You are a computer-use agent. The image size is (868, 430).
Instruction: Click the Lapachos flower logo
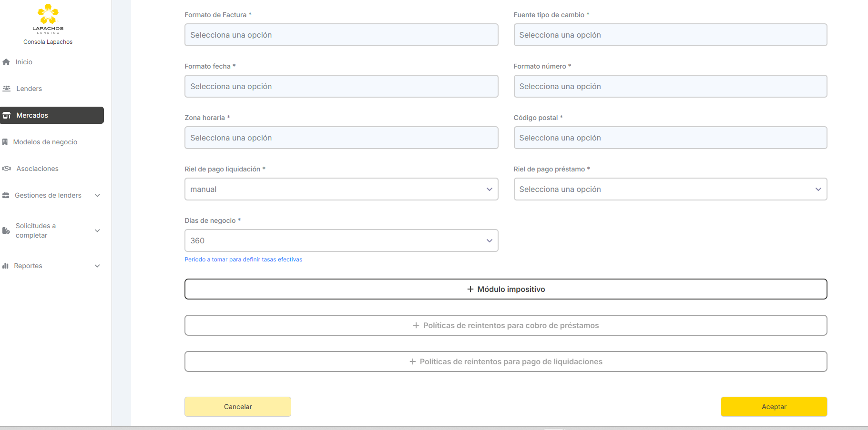point(48,14)
